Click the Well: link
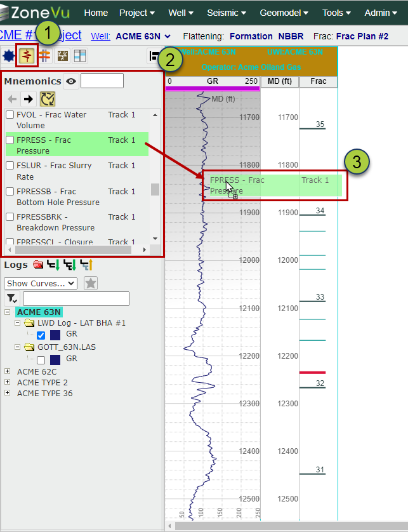 pos(100,36)
